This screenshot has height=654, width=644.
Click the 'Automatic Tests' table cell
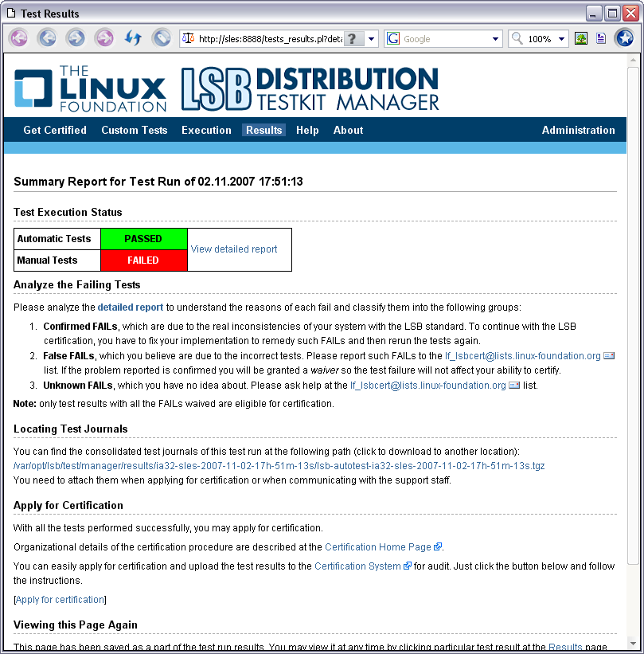(57, 239)
